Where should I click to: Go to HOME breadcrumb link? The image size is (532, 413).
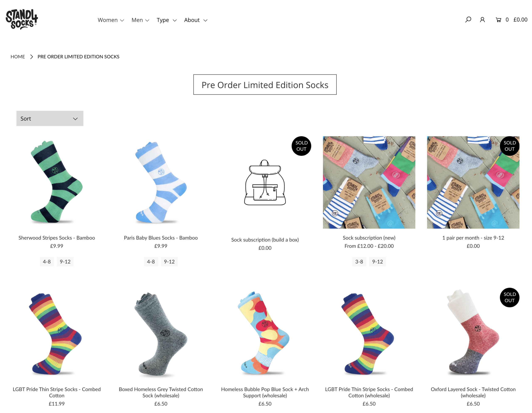(17, 57)
